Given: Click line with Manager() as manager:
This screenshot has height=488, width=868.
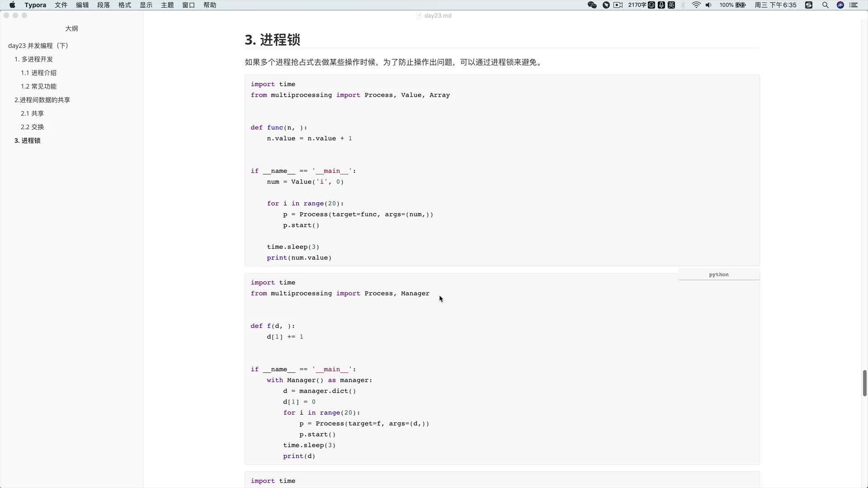Looking at the screenshot, I should [x=319, y=380].
